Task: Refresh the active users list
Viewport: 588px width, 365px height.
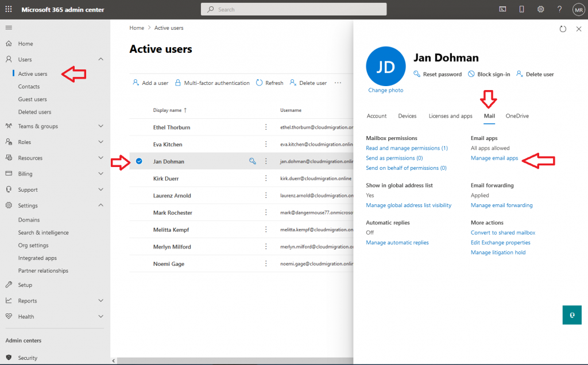Action: (x=270, y=83)
